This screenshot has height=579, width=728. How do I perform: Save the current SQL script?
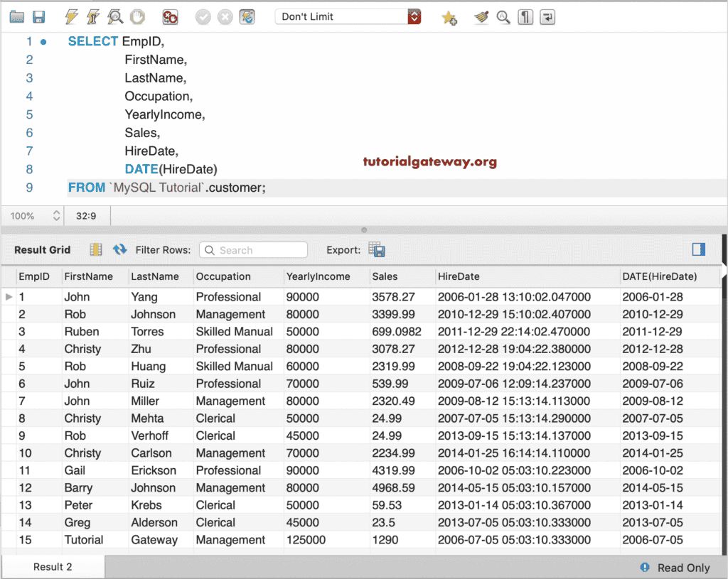pos(39,16)
